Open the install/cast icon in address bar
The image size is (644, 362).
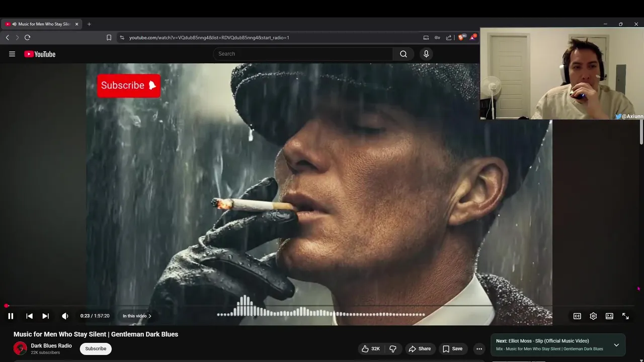(426, 37)
